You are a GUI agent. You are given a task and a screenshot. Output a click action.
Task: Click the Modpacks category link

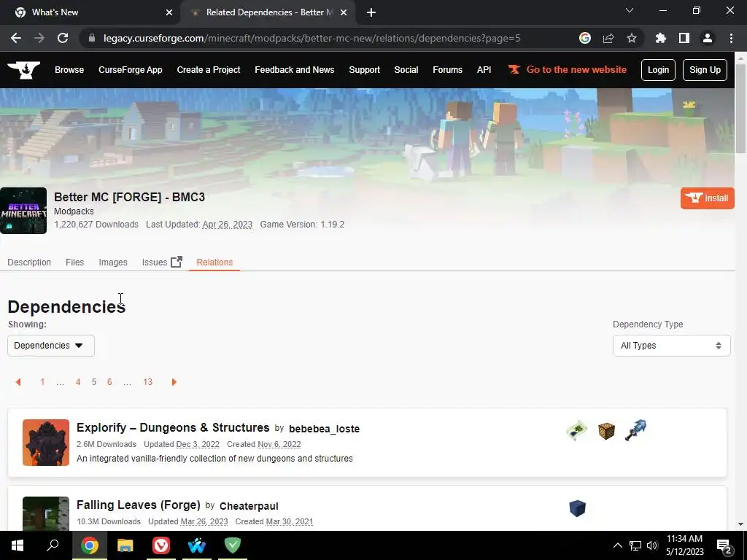click(74, 211)
